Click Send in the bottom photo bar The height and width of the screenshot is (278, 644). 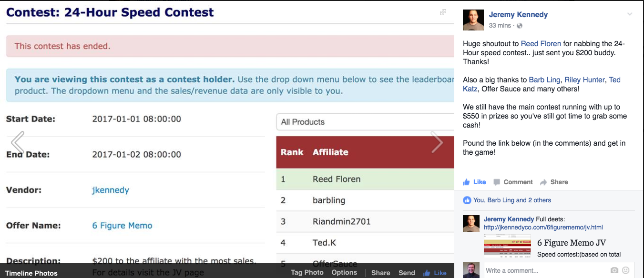pos(407,273)
